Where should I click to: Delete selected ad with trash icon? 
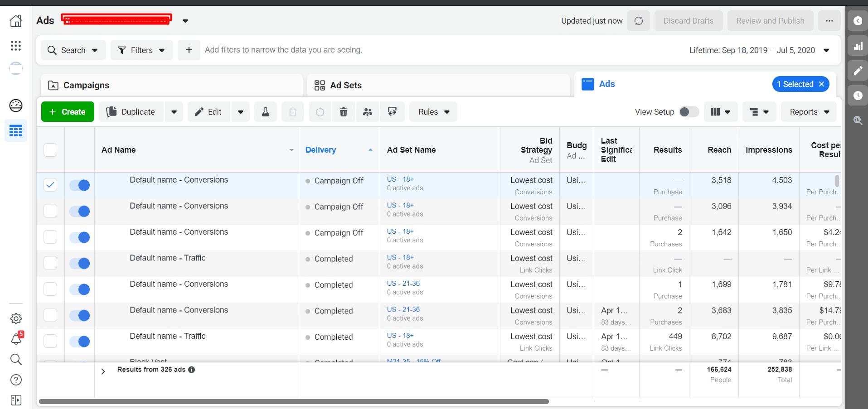(344, 112)
